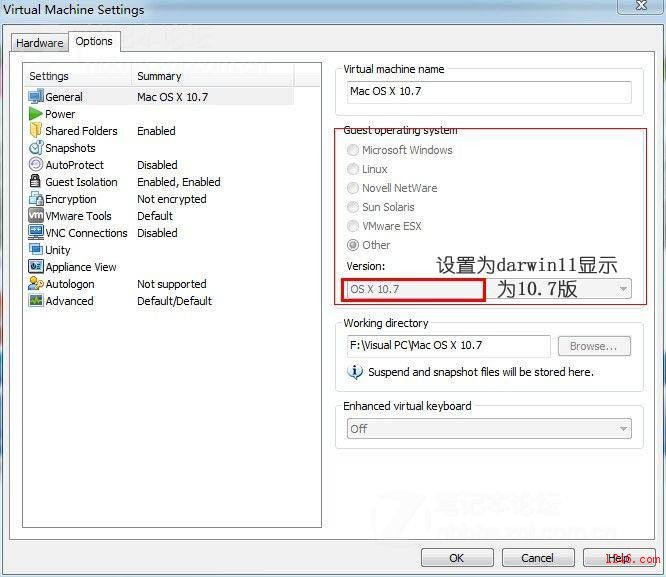This screenshot has height=577, width=666.
Task: Select the Other guest OS radio button
Action: 353,245
